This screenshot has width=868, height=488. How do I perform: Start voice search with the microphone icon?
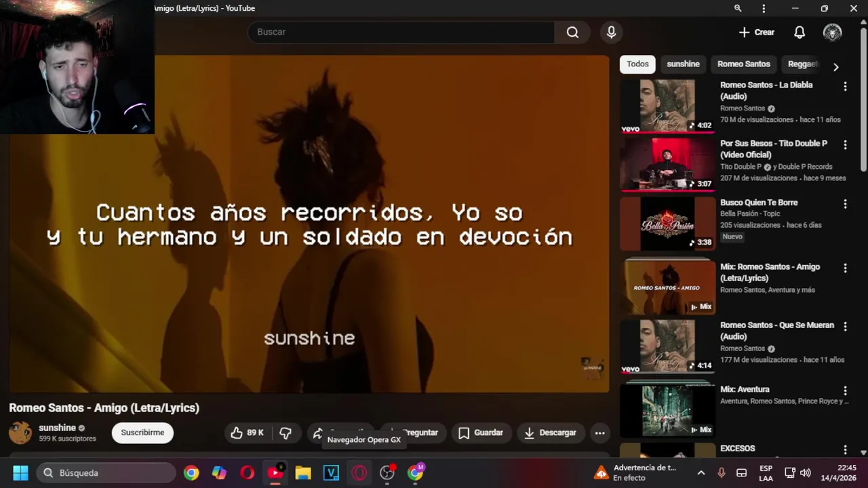click(611, 32)
